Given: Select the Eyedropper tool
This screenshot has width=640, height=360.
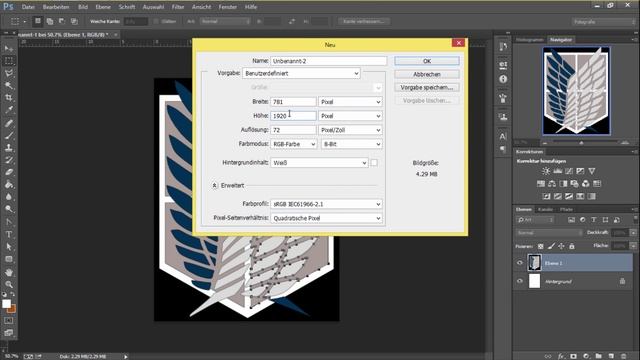Looking at the screenshot, I should coord(9,110).
